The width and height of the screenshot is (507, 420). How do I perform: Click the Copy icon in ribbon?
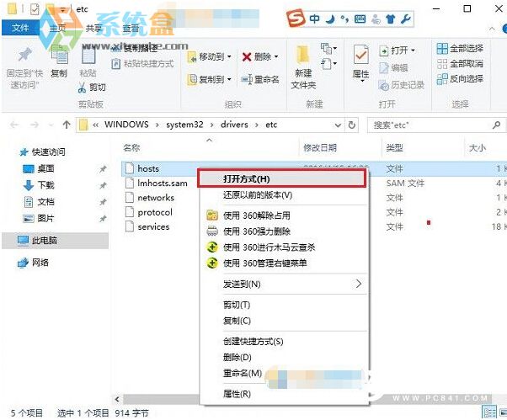pyautogui.click(x=59, y=55)
